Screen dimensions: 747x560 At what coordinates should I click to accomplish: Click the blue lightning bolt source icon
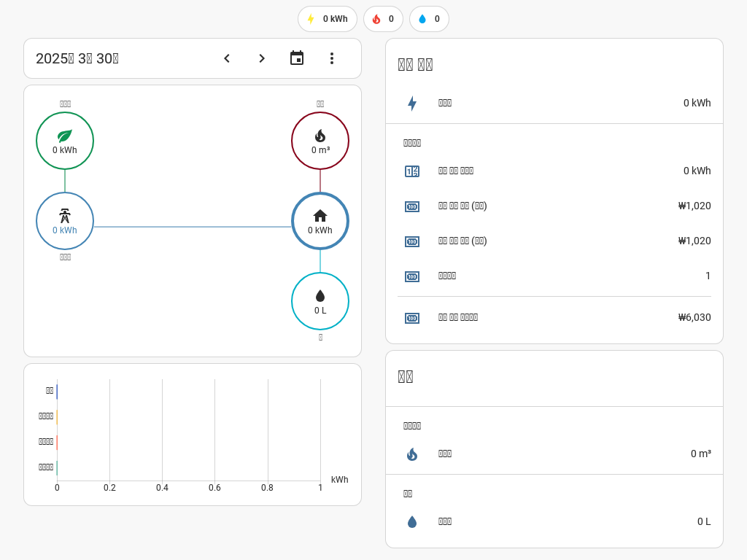point(412,104)
